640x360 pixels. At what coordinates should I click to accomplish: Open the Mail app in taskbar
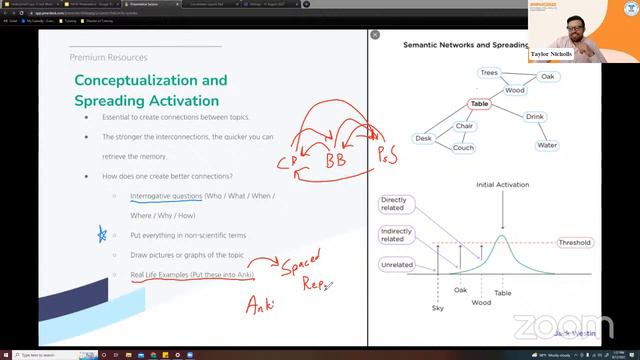coord(141,355)
